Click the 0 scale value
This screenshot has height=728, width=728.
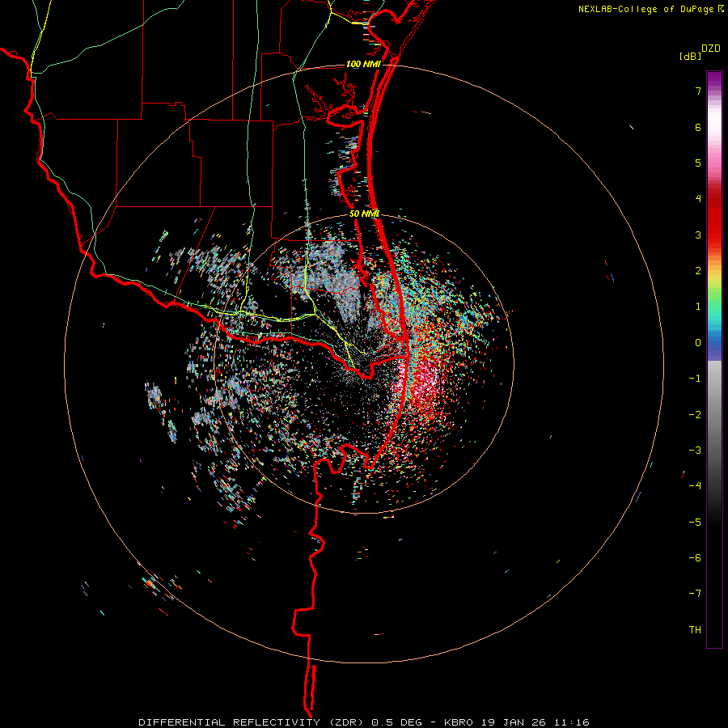[698, 343]
